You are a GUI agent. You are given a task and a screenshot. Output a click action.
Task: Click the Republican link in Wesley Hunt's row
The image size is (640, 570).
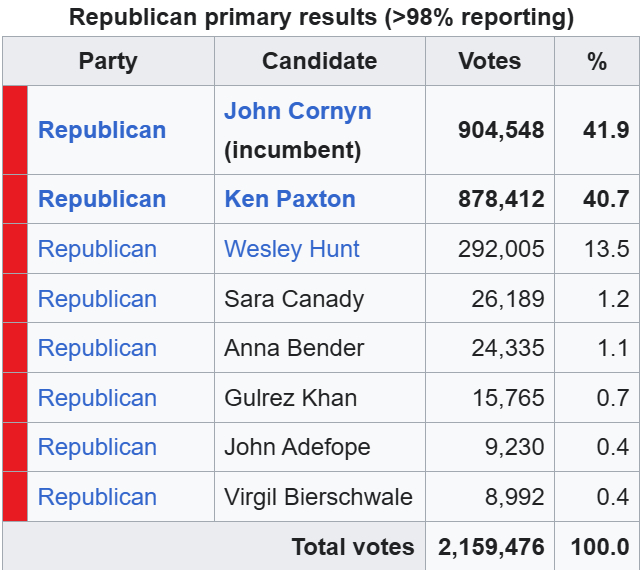coord(97,249)
